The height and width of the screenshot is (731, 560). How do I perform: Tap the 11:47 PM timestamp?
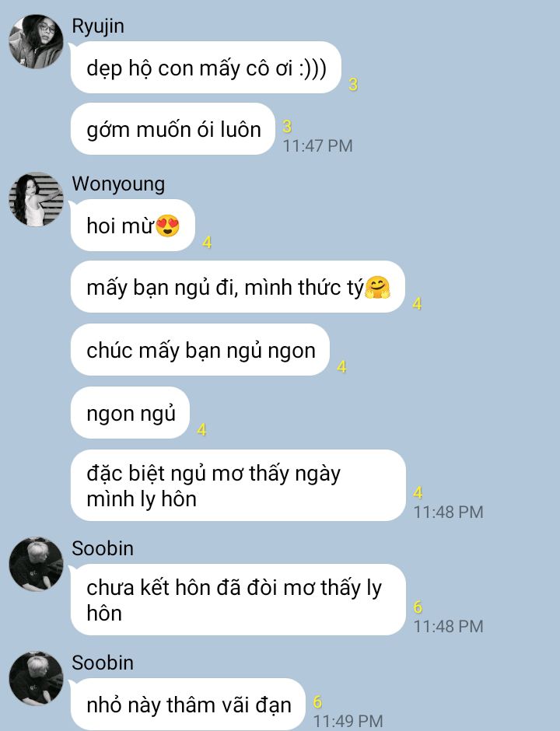[x=317, y=145]
